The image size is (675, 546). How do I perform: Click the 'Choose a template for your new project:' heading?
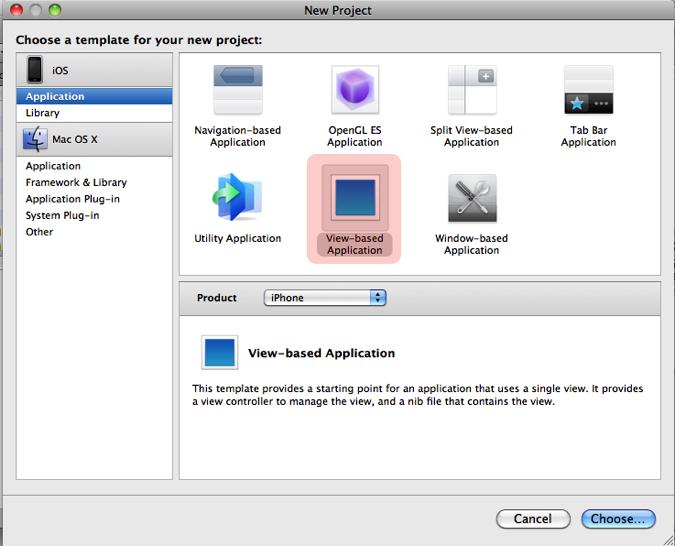click(139, 40)
